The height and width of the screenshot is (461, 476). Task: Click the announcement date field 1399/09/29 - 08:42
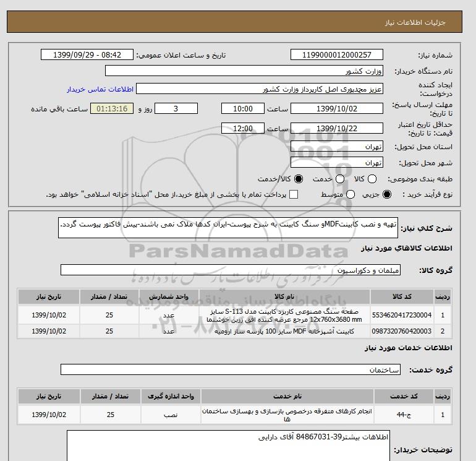click(x=87, y=54)
